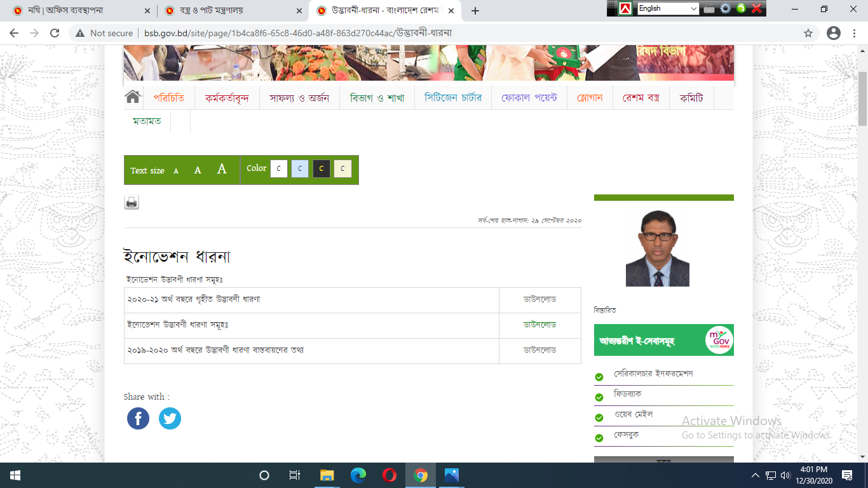Open File Explorer from the taskbar
The height and width of the screenshot is (488, 868).
point(327,475)
